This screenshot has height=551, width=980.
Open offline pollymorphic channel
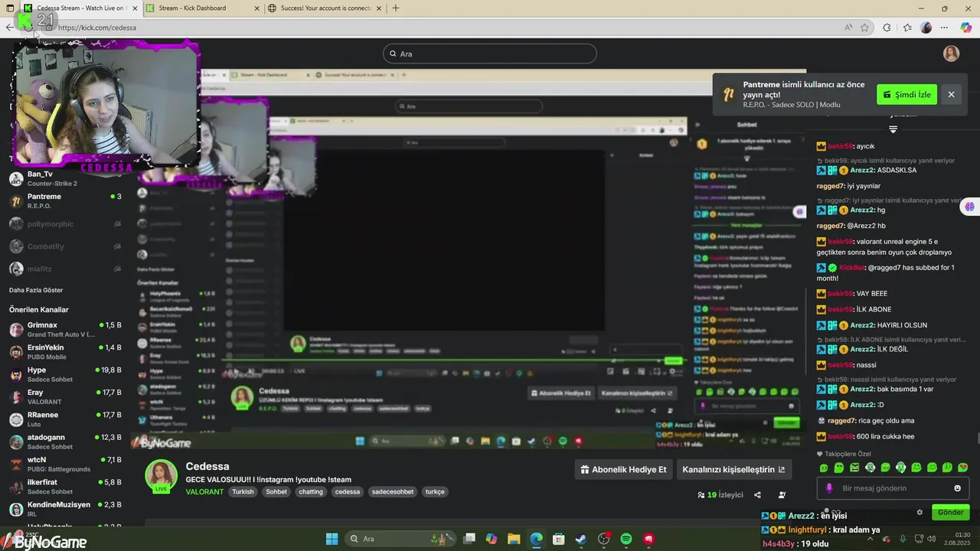pyautogui.click(x=65, y=224)
